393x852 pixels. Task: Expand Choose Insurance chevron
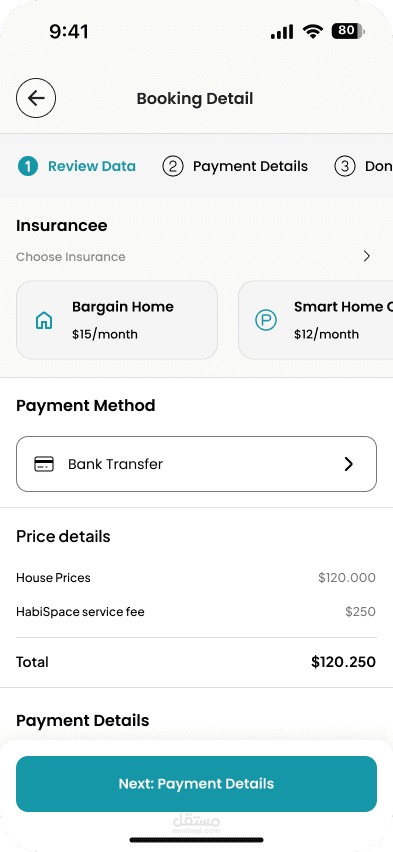pyautogui.click(x=367, y=256)
